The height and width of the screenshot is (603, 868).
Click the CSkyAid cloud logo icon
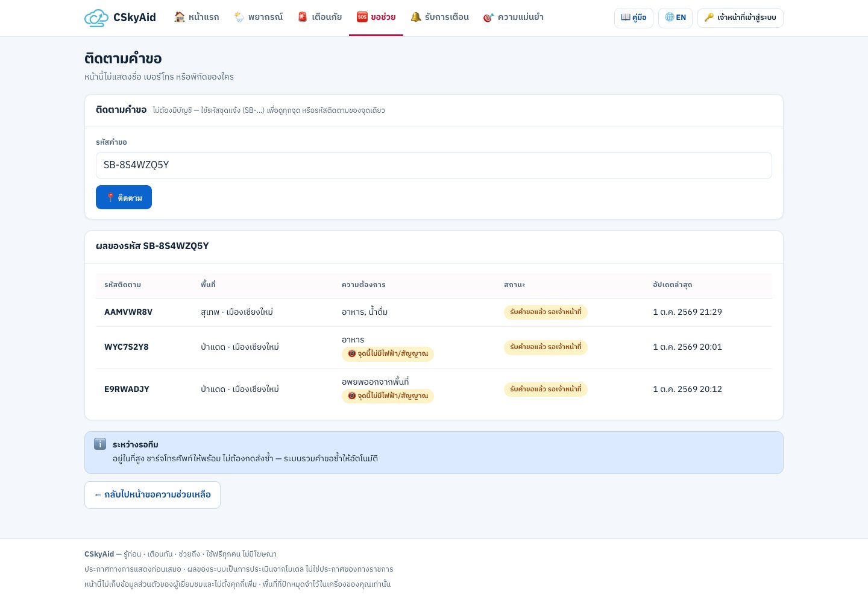[x=96, y=18]
